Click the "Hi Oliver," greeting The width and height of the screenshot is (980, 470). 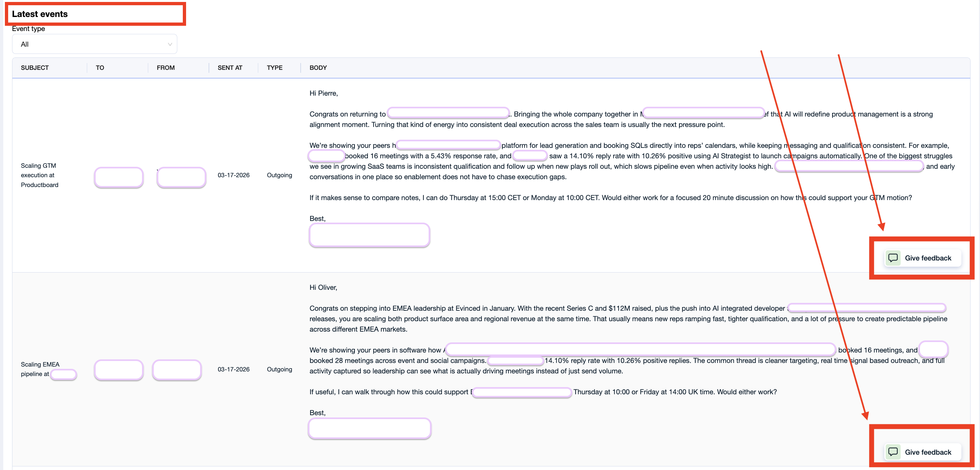[x=323, y=288]
